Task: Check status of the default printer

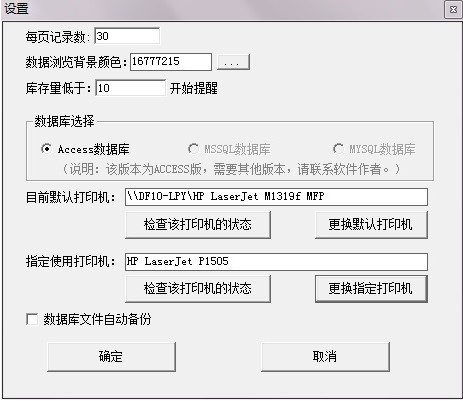Action: 198,225
